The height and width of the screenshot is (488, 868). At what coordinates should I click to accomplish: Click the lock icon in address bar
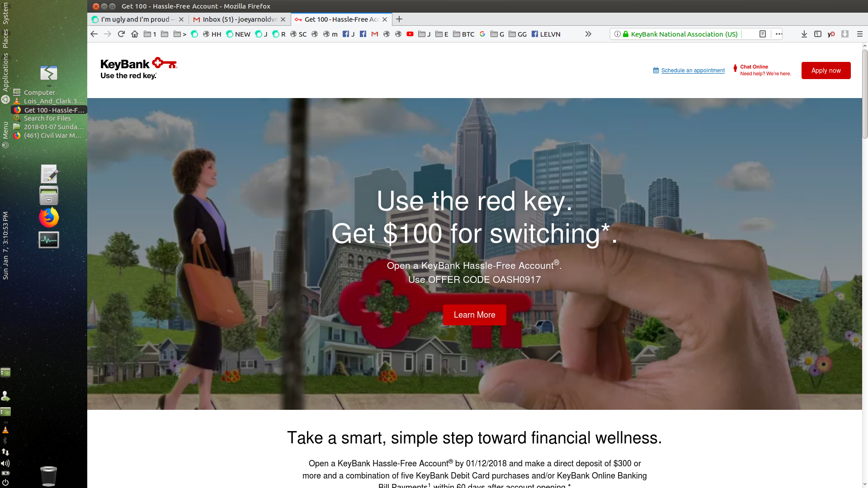(625, 34)
